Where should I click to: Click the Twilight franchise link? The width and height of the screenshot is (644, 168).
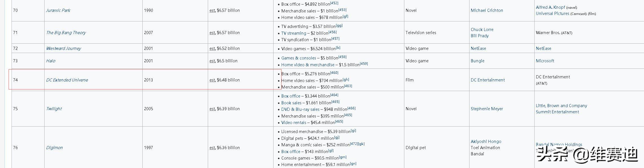pos(54,109)
